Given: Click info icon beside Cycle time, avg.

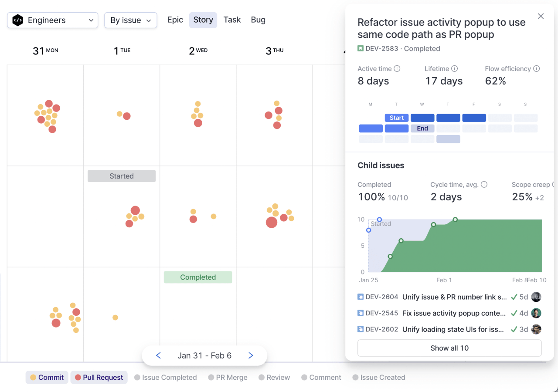Looking at the screenshot, I should tap(484, 185).
